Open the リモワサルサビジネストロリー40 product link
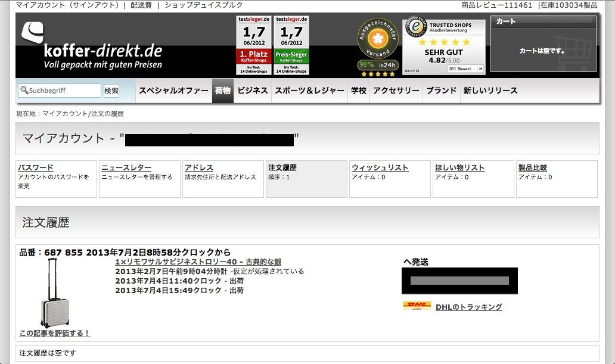The width and height of the screenshot is (615, 364). [198, 262]
